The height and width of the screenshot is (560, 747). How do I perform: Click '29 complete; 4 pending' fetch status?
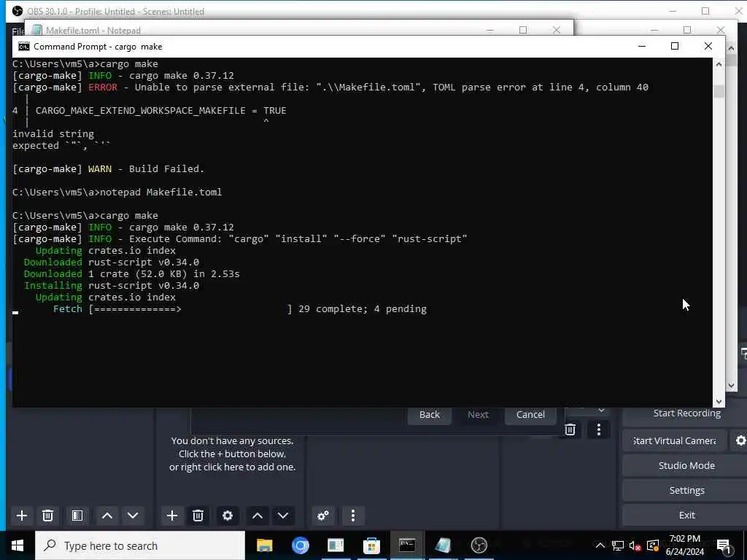pyautogui.click(x=363, y=309)
